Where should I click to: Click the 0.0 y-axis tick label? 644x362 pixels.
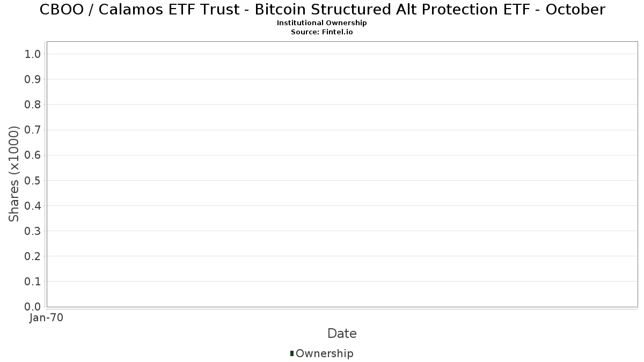[33, 307]
